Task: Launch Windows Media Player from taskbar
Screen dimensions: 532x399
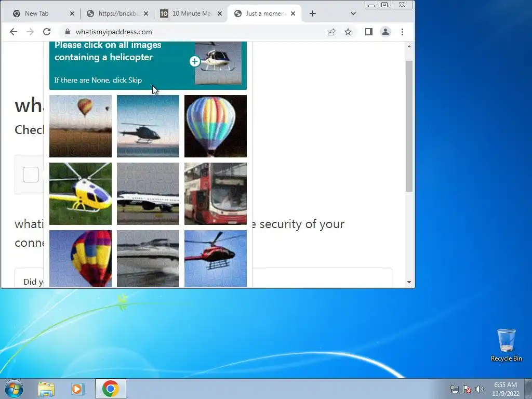Action: (77, 389)
